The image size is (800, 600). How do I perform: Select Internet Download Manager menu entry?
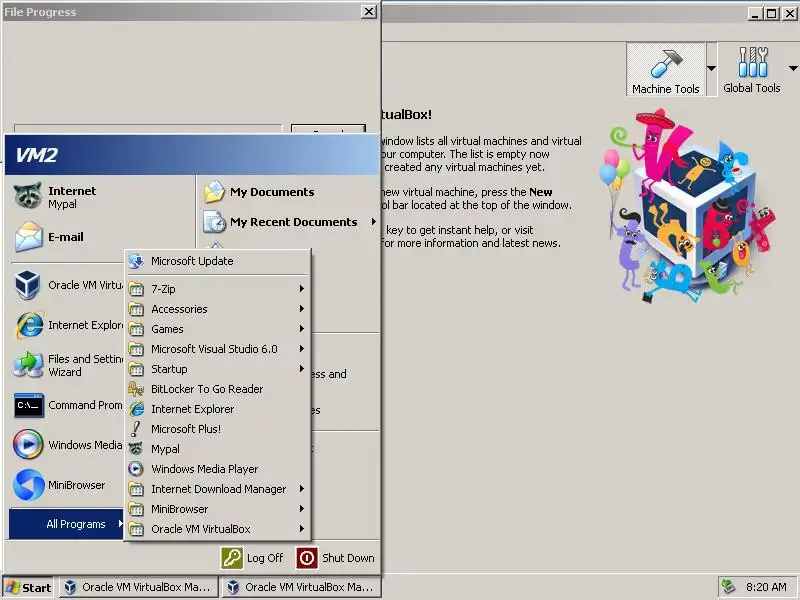[x=218, y=489]
